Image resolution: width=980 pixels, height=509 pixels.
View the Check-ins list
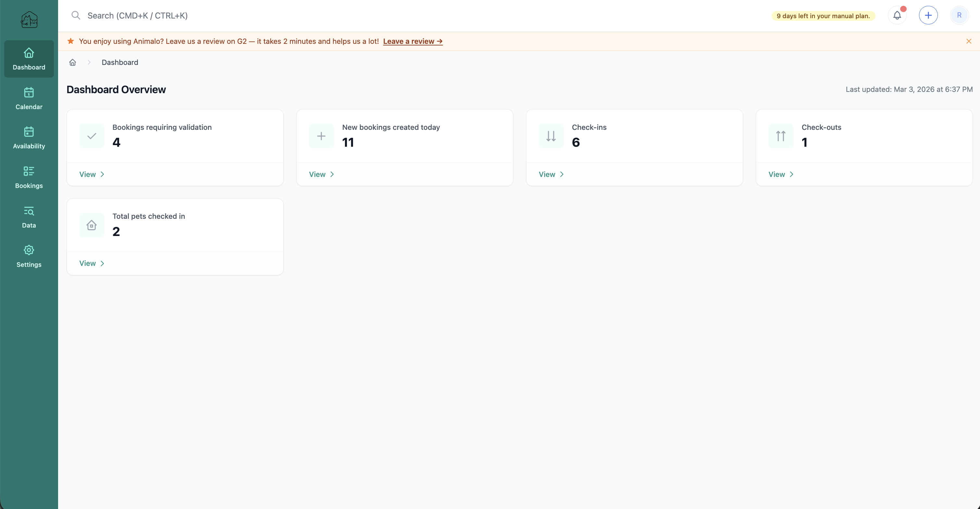click(x=551, y=174)
